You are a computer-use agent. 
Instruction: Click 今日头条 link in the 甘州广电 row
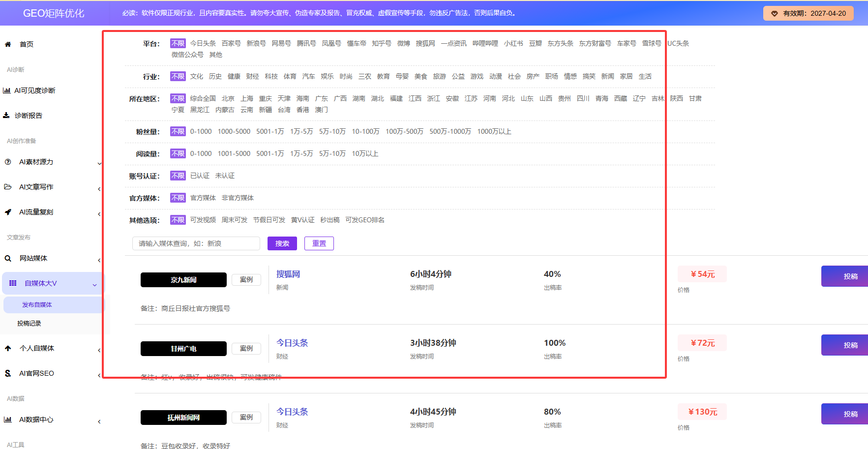pos(292,343)
